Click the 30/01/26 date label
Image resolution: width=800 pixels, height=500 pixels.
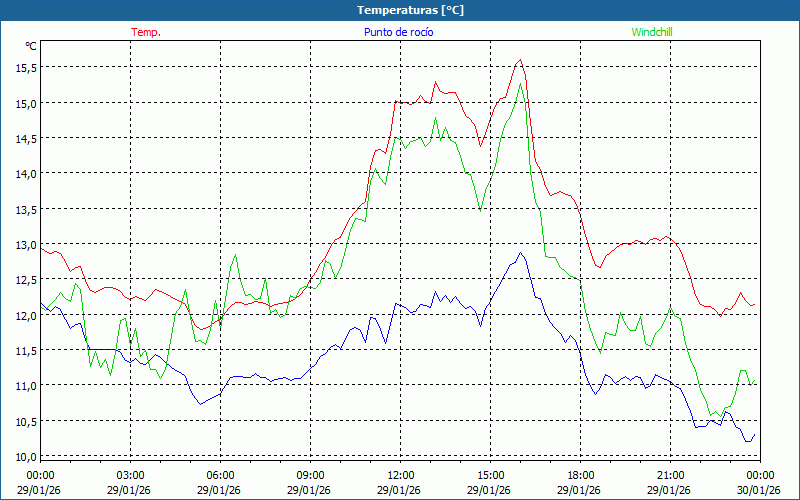(x=759, y=490)
